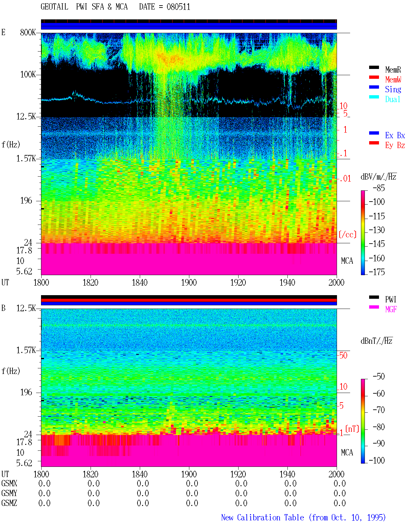Click the blue Sing legend swatch
This screenshot has width=420, height=523.
pyautogui.click(x=374, y=87)
